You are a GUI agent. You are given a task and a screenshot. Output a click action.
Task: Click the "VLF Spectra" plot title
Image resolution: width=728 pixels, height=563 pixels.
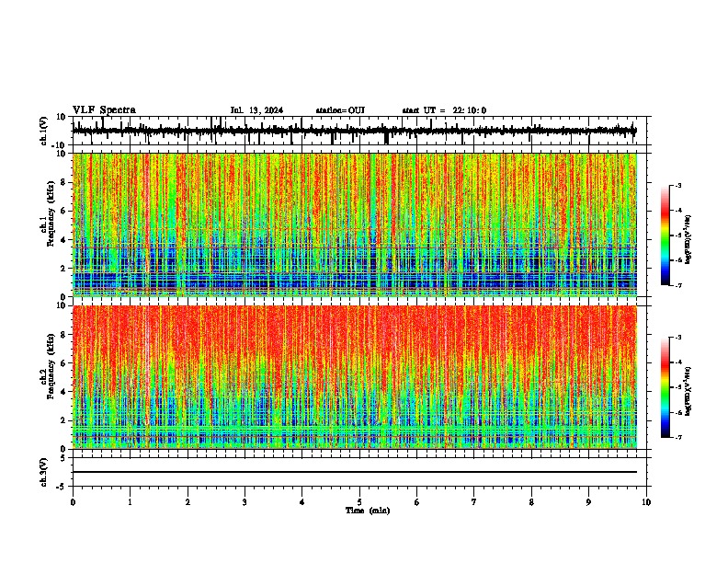coord(104,110)
